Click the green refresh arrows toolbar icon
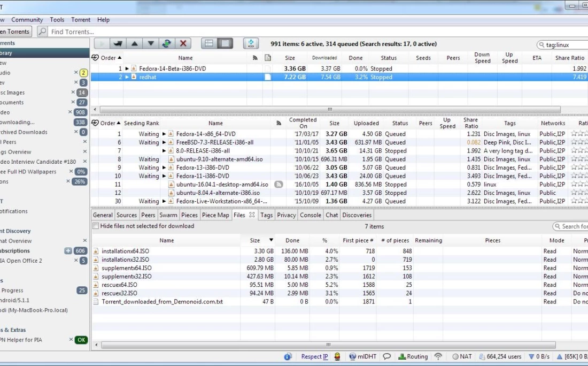 click(x=167, y=44)
